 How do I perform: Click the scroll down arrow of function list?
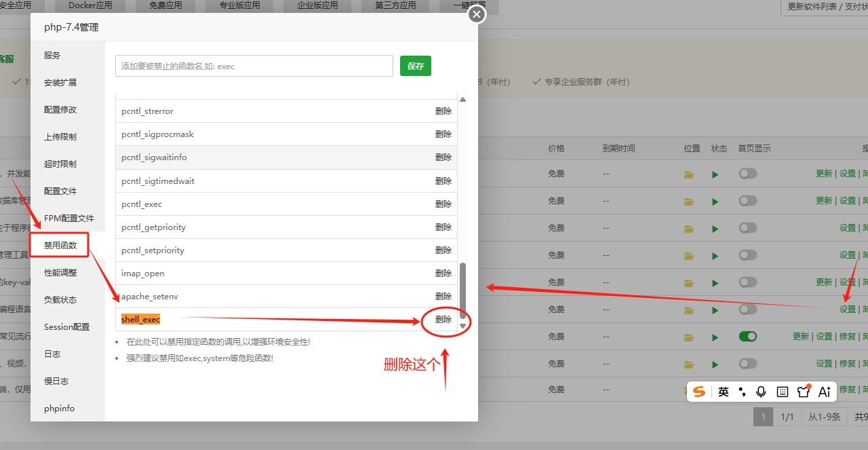[x=463, y=326]
